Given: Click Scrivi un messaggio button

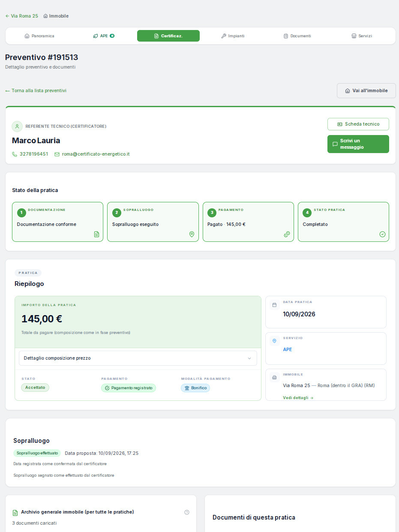Looking at the screenshot, I should point(358,144).
